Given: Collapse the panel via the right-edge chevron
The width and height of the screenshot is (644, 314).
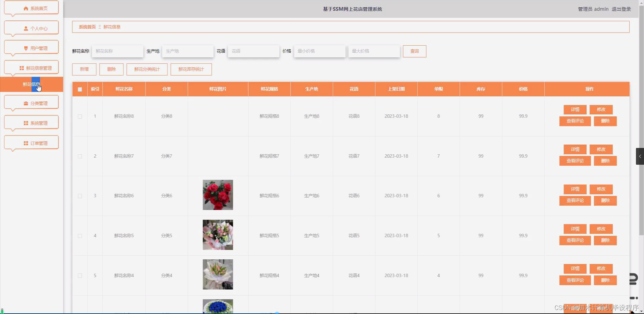Looking at the screenshot, I should pyautogui.click(x=640, y=156).
